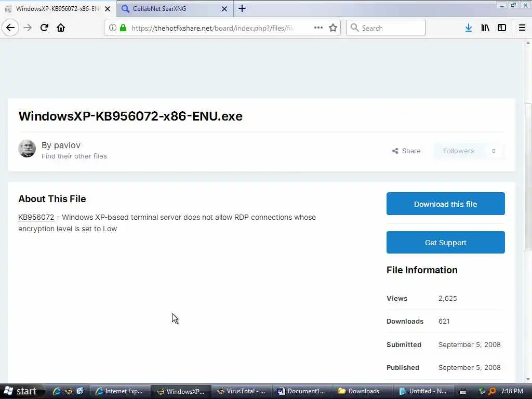Click the WindowsXP taskbar button

click(181, 391)
